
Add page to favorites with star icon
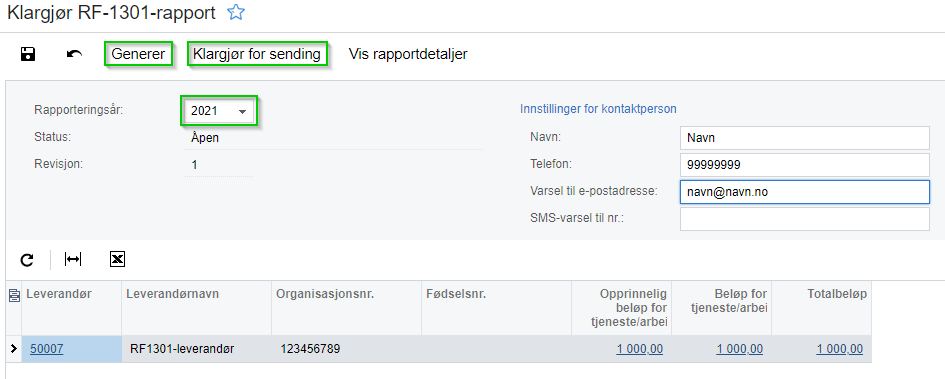click(x=236, y=13)
